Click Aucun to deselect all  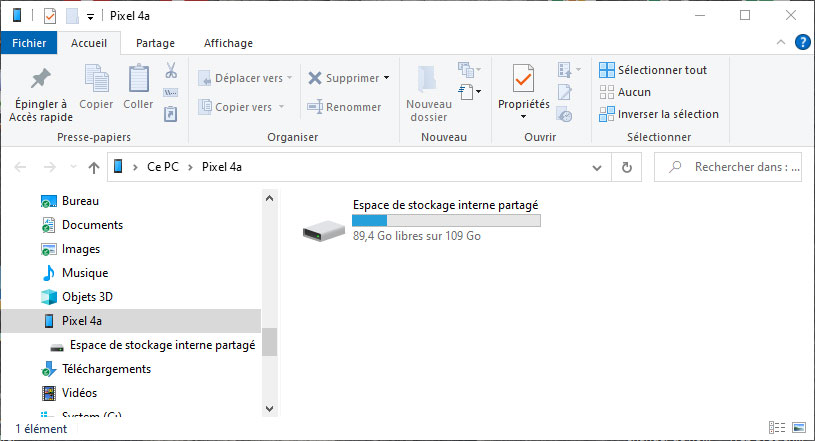[625, 92]
